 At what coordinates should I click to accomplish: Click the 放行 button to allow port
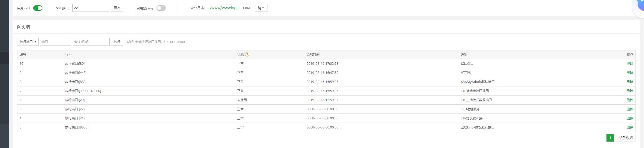[x=117, y=42]
